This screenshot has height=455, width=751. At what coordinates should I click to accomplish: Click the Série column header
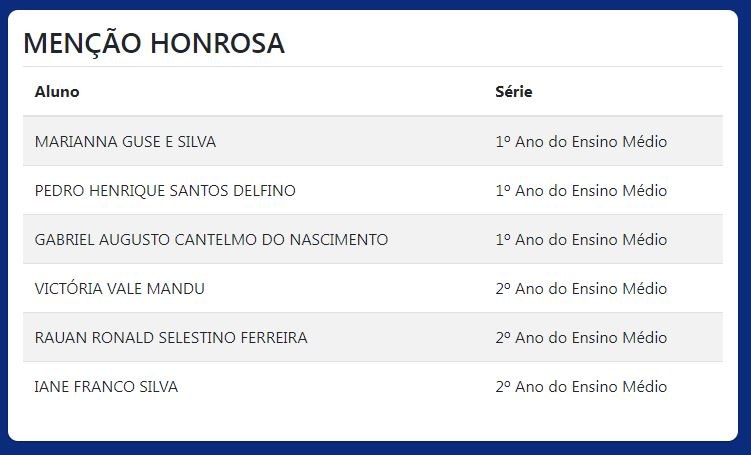pyautogui.click(x=514, y=92)
